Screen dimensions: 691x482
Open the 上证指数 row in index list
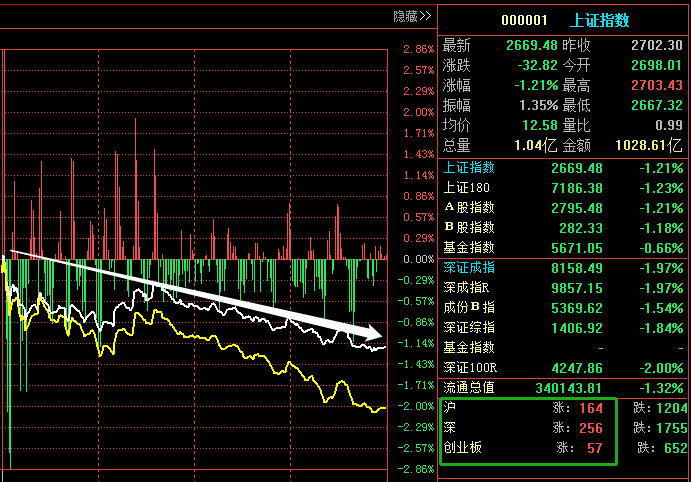coord(563,168)
